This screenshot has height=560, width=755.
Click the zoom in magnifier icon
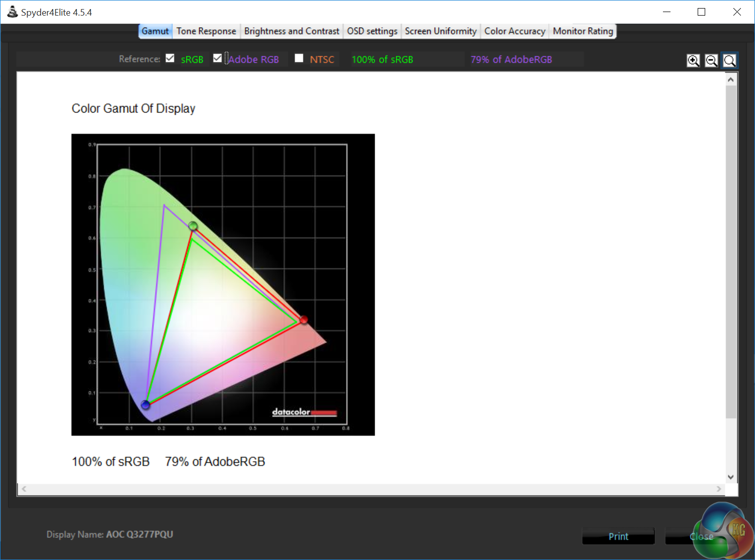pyautogui.click(x=693, y=60)
